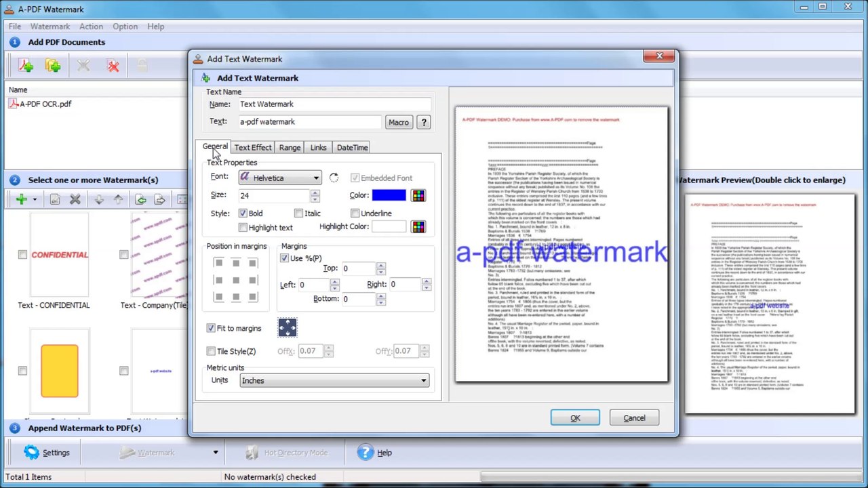Click the watermark Name input field
868x488 pixels.
(x=334, y=104)
